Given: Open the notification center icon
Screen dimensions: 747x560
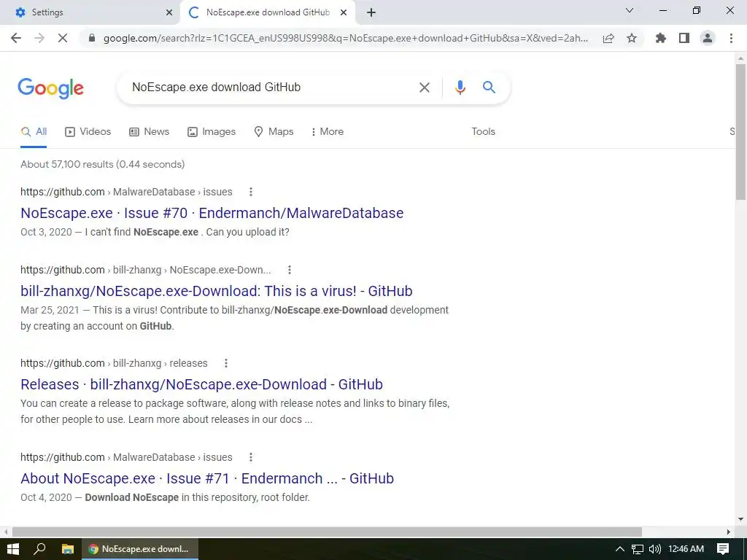Looking at the screenshot, I should point(723,549).
